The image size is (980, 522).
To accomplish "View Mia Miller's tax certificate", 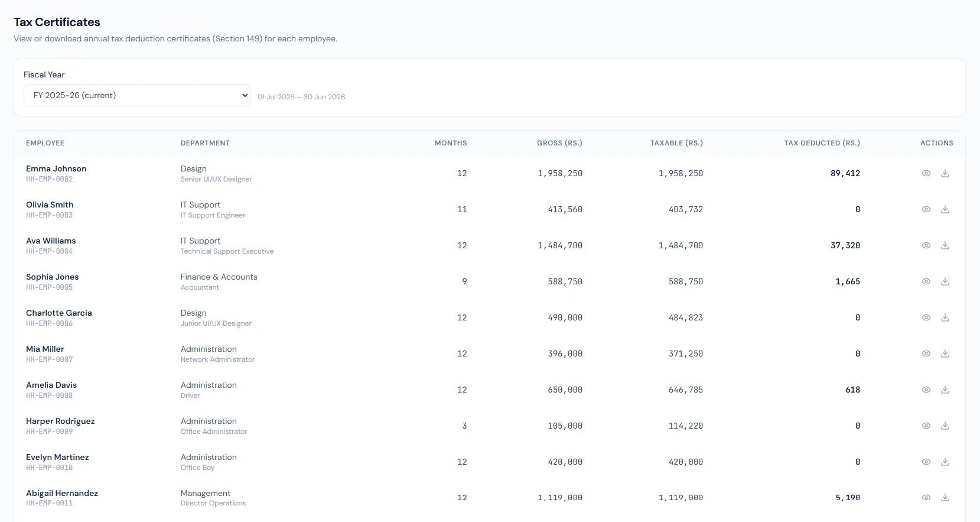I will (926, 354).
